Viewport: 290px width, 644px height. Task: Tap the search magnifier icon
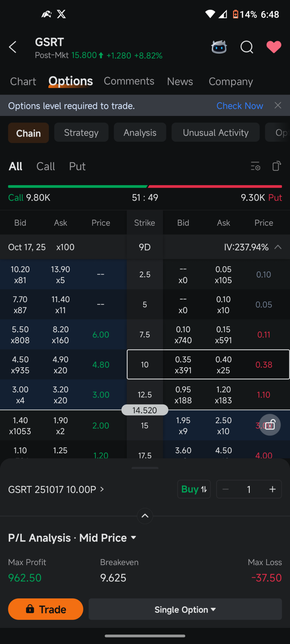[x=247, y=47]
